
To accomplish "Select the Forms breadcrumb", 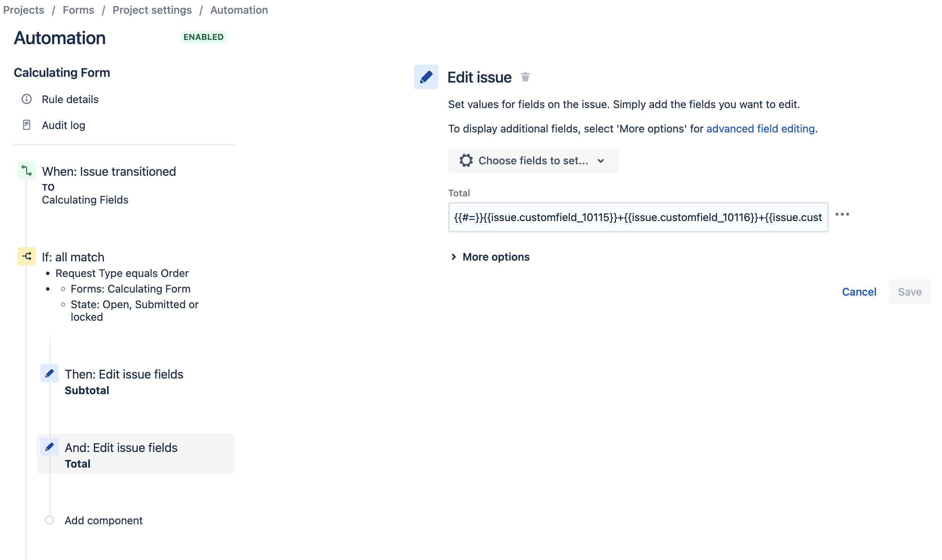I will point(78,10).
